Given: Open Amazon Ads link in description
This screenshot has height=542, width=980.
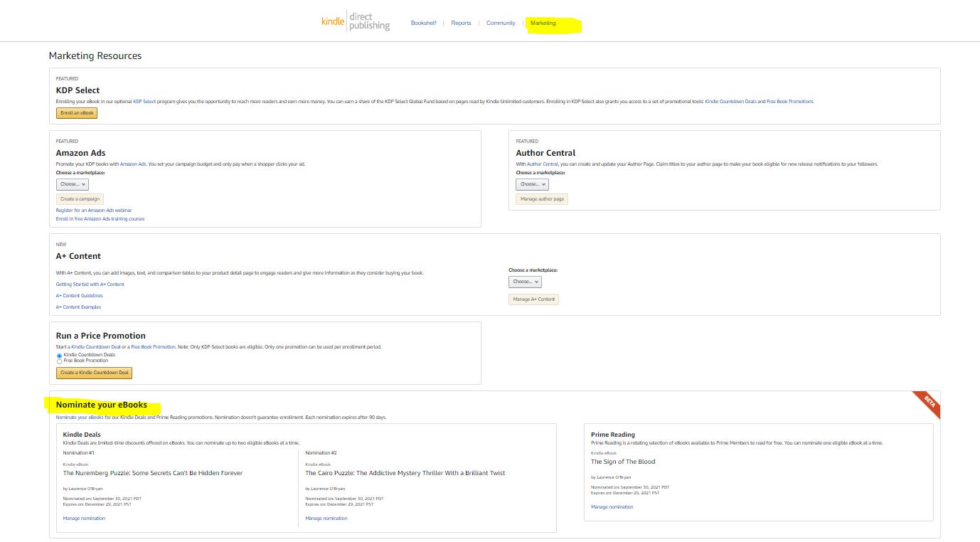Looking at the screenshot, I should pyautogui.click(x=133, y=164).
